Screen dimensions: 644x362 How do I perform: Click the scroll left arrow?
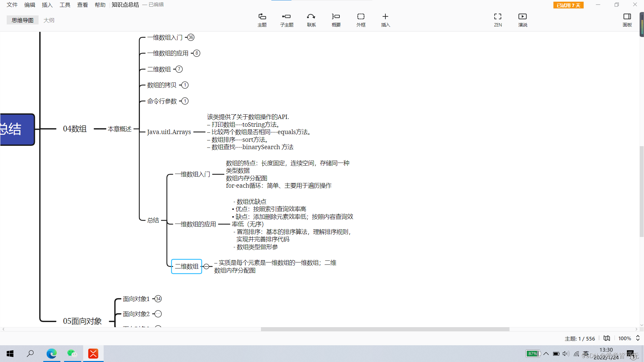[3, 329]
